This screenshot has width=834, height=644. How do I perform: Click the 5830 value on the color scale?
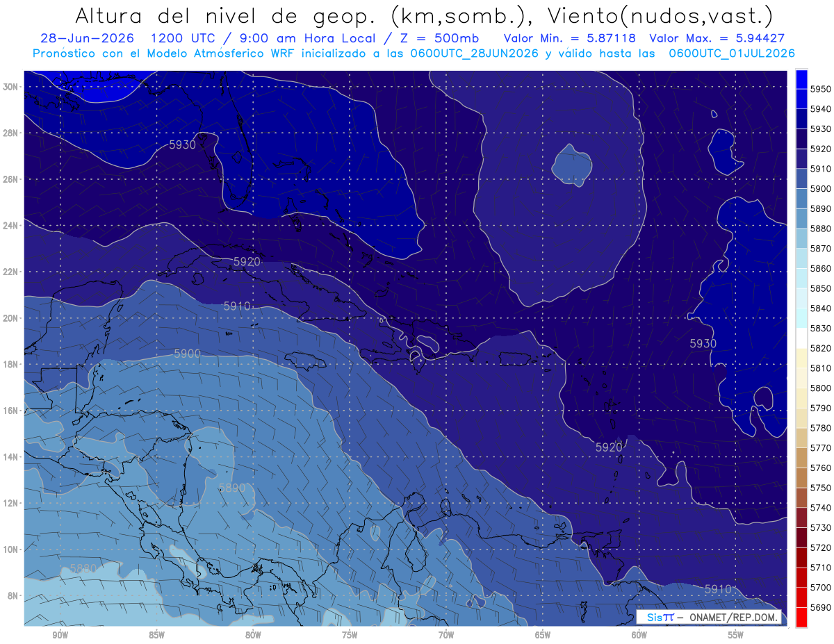[821, 328]
